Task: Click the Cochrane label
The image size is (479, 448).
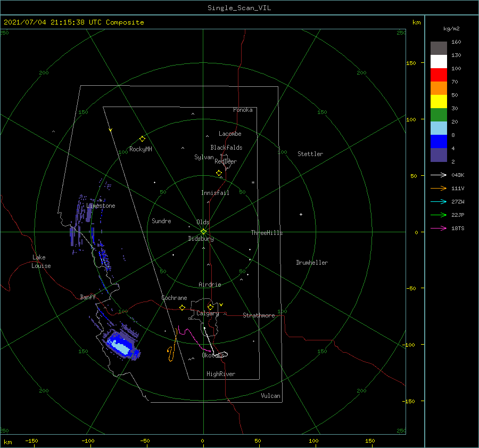Action: (174, 298)
